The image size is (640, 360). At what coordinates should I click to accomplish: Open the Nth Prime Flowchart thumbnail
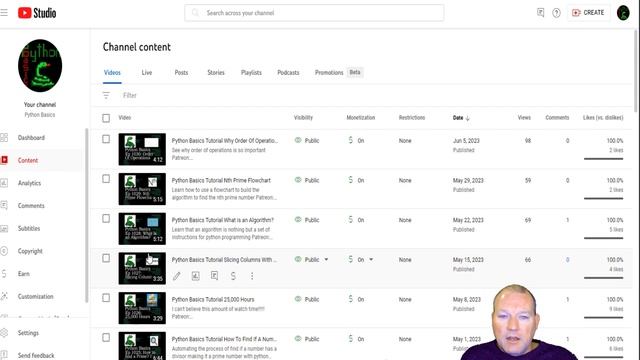pyautogui.click(x=142, y=189)
